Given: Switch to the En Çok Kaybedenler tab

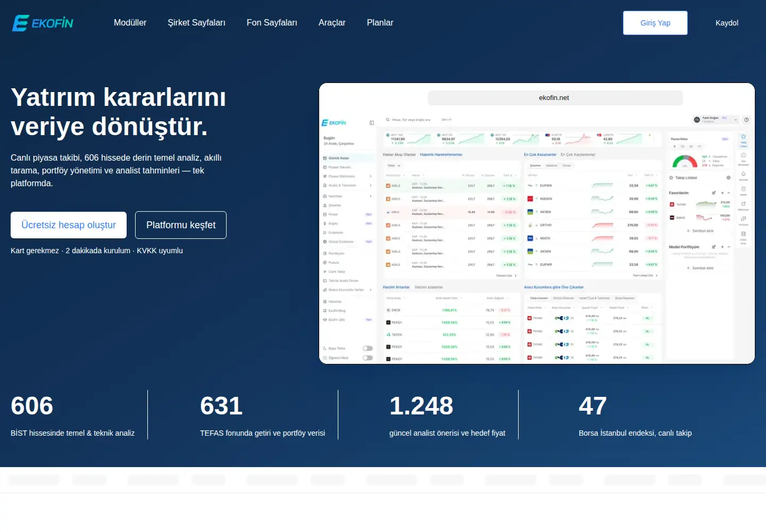Looking at the screenshot, I should pyautogui.click(x=578, y=155).
